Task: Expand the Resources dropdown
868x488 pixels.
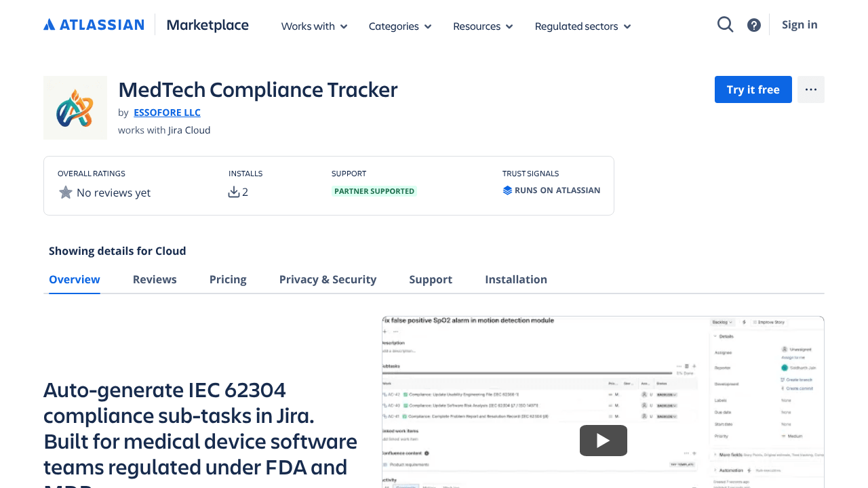Action: click(x=483, y=26)
